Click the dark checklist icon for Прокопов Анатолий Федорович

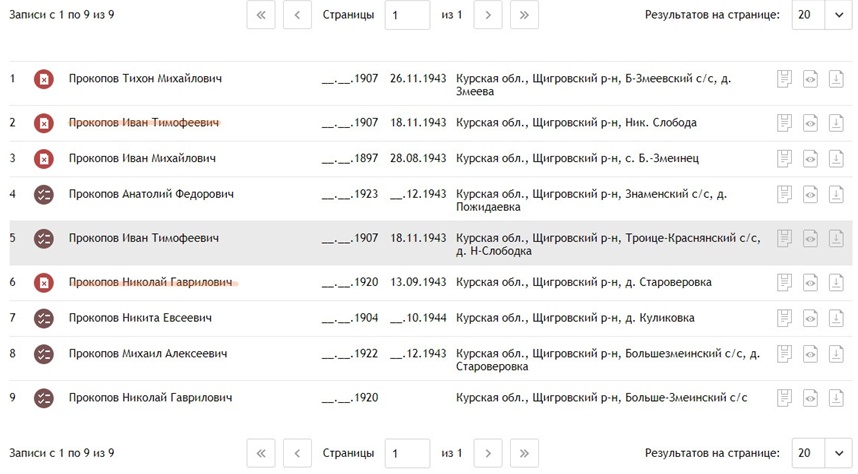point(44,194)
